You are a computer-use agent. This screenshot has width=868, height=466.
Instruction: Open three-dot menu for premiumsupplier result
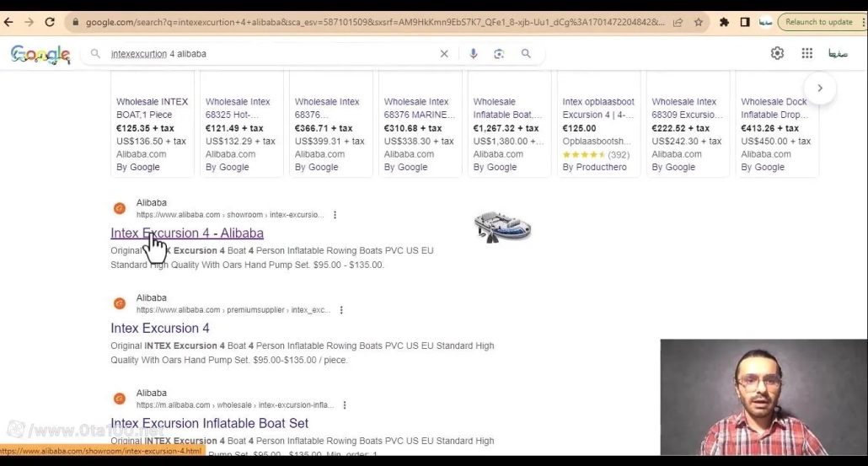point(341,310)
